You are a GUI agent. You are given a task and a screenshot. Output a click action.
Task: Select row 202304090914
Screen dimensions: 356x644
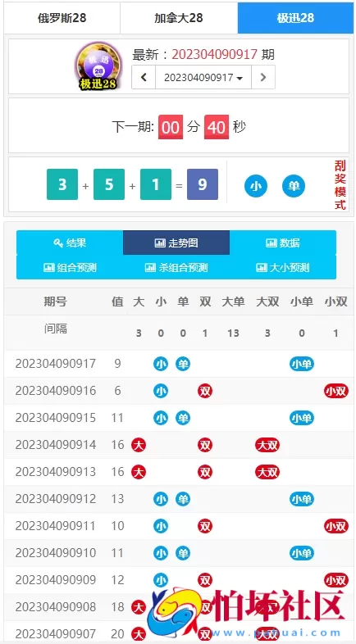179,445
